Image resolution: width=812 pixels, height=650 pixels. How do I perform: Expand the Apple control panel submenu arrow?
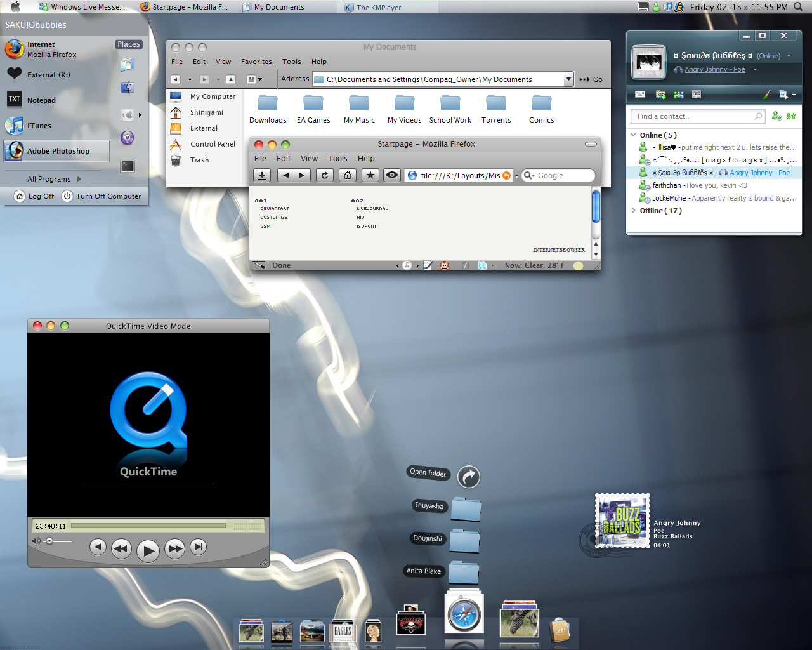tap(140, 115)
